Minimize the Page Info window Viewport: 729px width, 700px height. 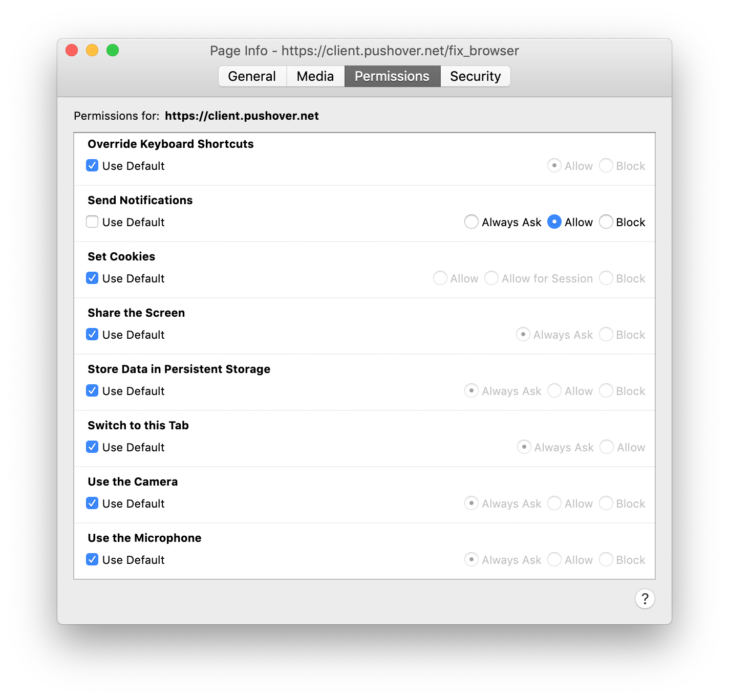[92, 50]
